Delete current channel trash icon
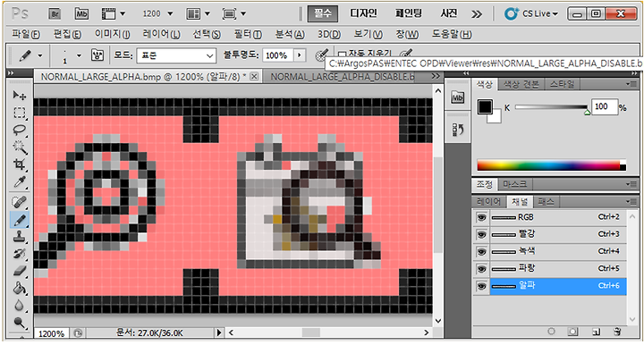The image size is (644, 345). coord(617,331)
